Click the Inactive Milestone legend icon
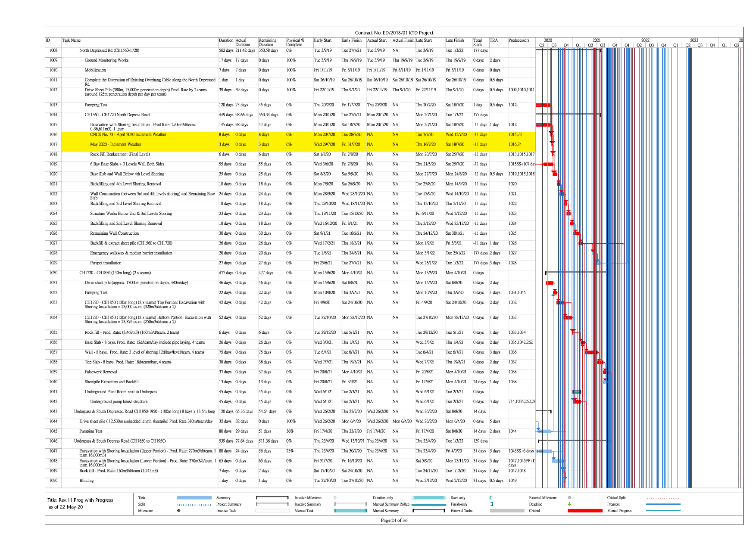The width and height of the screenshot is (756, 534). click(x=335, y=498)
